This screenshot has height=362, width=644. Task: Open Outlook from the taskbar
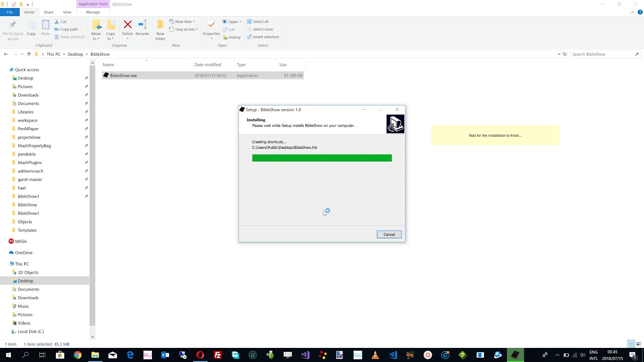click(165, 355)
